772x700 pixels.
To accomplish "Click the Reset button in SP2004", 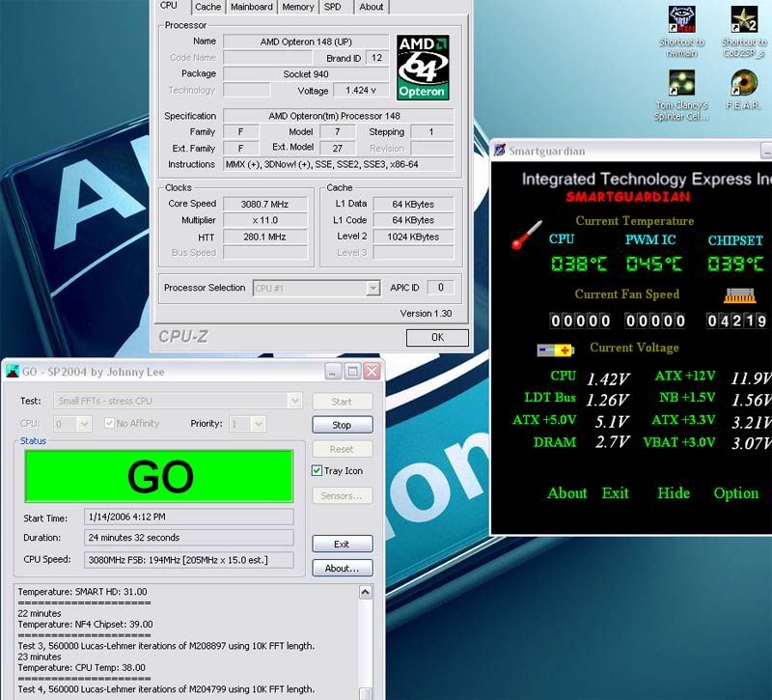I will coord(343,449).
